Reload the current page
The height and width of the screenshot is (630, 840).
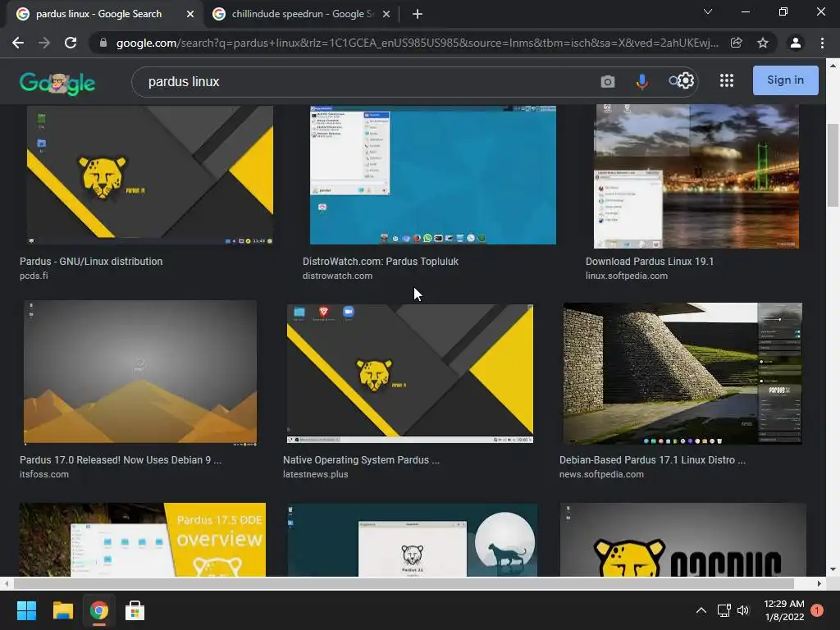[71, 43]
